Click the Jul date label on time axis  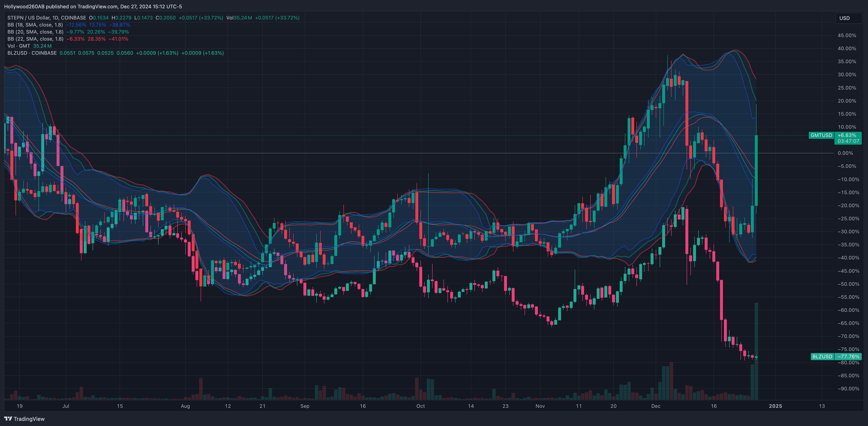pyautogui.click(x=66, y=406)
